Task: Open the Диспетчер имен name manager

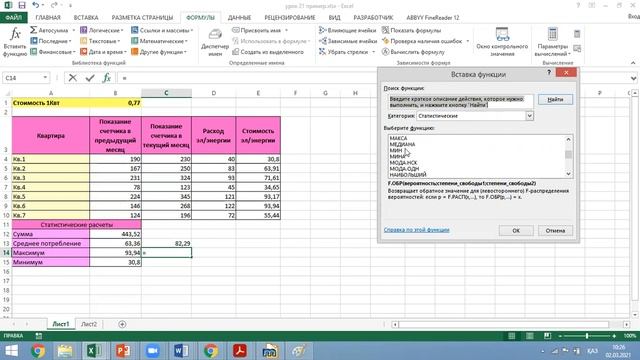Action: tap(215, 42)
